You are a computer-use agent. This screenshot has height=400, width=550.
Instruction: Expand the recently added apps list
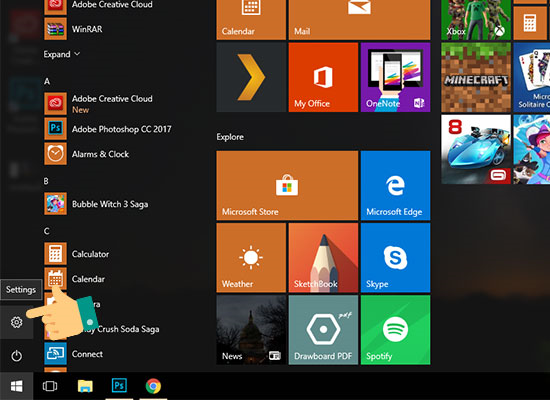click(x=62, y=54)
